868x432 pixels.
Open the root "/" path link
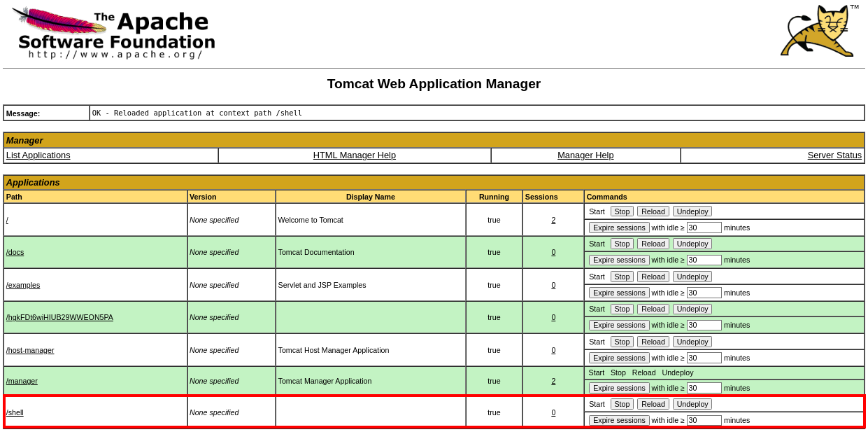[x=7, y=220]
